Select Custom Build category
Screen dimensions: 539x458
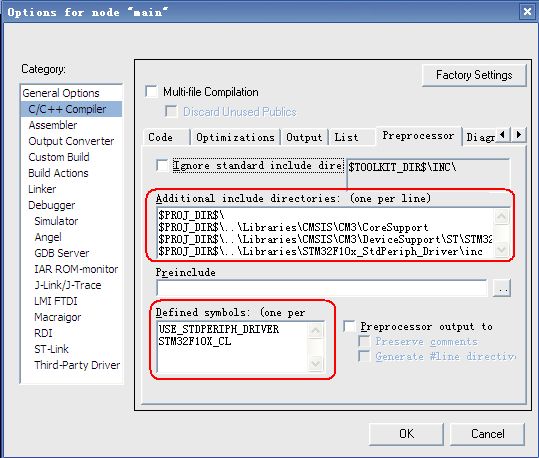tap(59, 157)
